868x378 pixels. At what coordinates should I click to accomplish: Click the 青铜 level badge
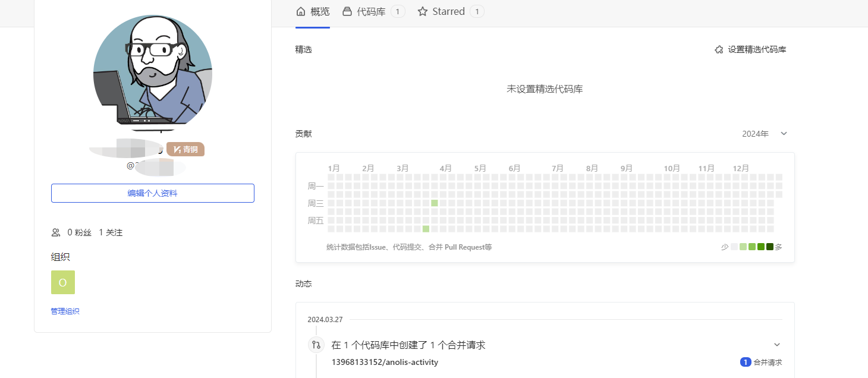click(185, 149)
